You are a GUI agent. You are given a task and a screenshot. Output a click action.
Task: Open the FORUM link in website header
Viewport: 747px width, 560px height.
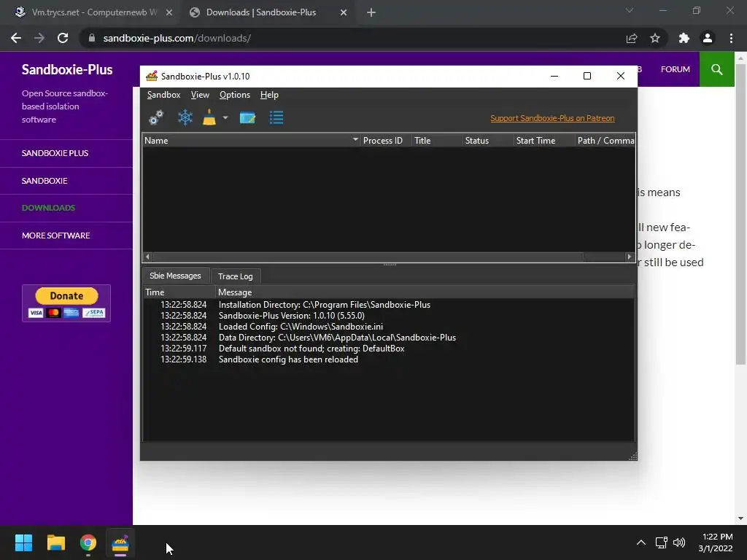(x=675, y=69)
